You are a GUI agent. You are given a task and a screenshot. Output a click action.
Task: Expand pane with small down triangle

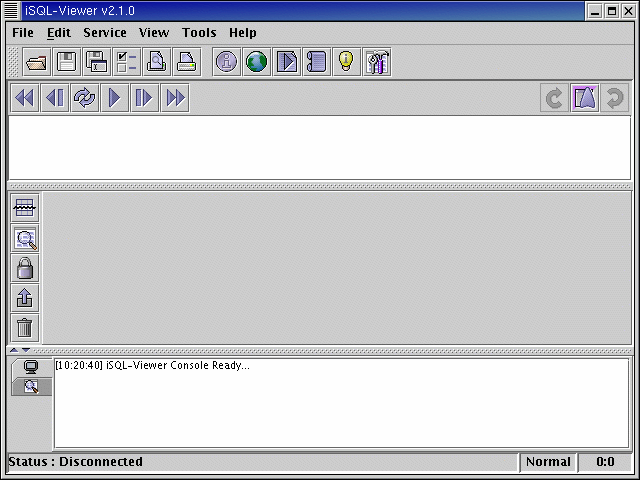click(x=26, y=350)
